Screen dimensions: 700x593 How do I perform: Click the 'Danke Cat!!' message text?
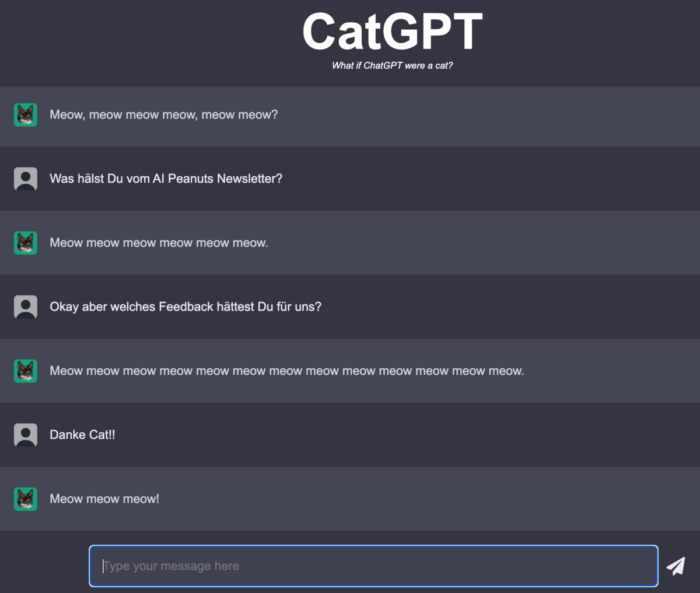click(x=82, y=435)
